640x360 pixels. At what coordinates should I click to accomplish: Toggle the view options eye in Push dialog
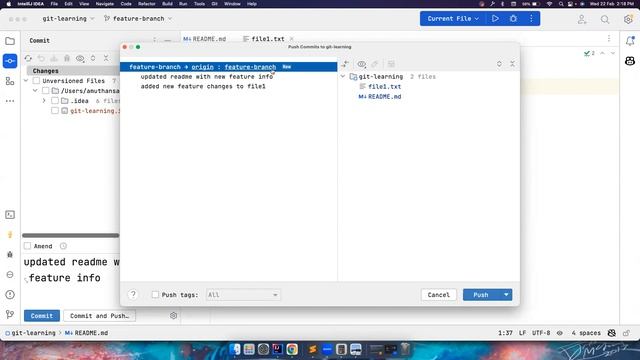point(362,64)
